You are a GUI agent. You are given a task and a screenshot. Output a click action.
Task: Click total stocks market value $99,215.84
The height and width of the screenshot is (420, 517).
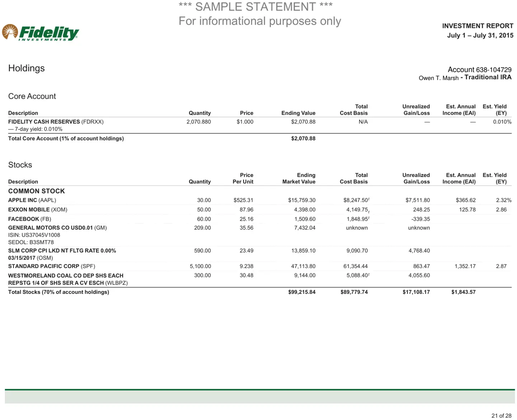[302, 292]
